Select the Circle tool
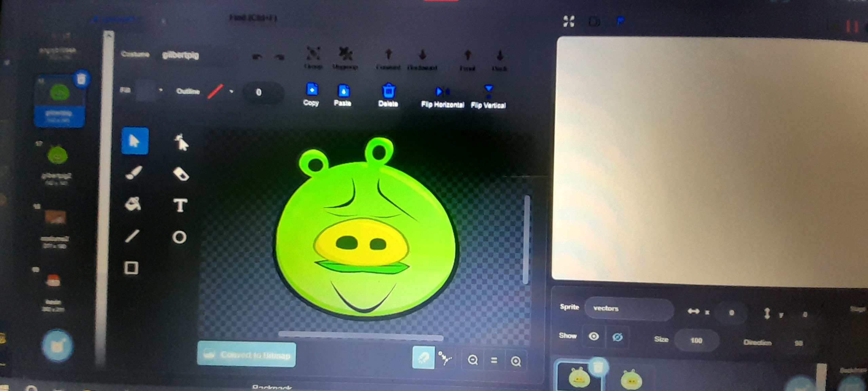The height and width of the screenshot is (391, 868). click(x=179, y=237)
